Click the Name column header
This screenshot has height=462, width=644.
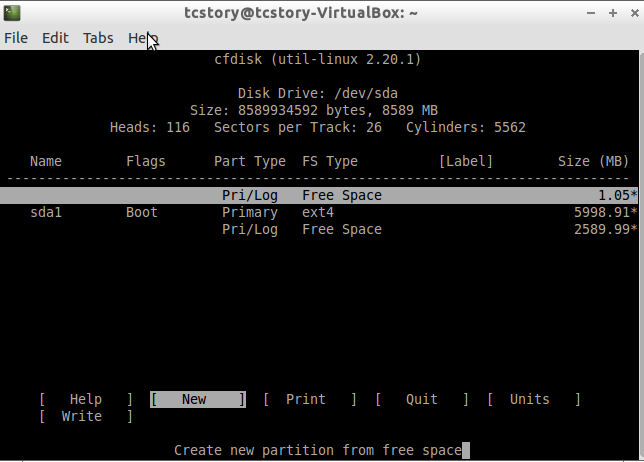click(46, 161)
